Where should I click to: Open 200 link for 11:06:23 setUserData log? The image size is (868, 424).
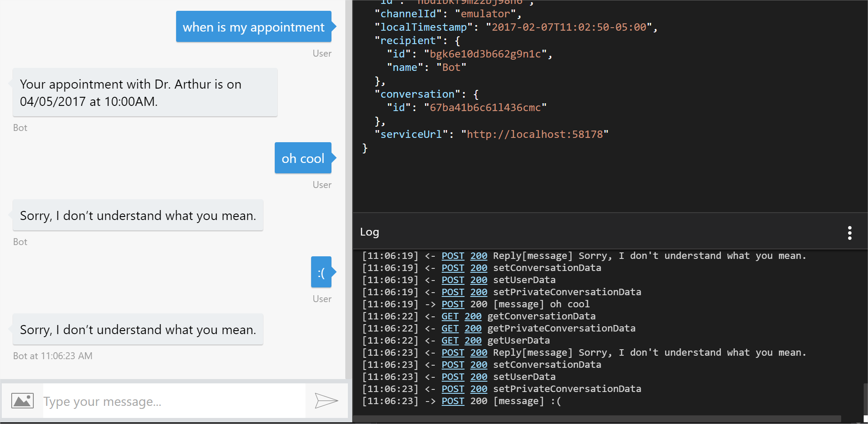479,377
